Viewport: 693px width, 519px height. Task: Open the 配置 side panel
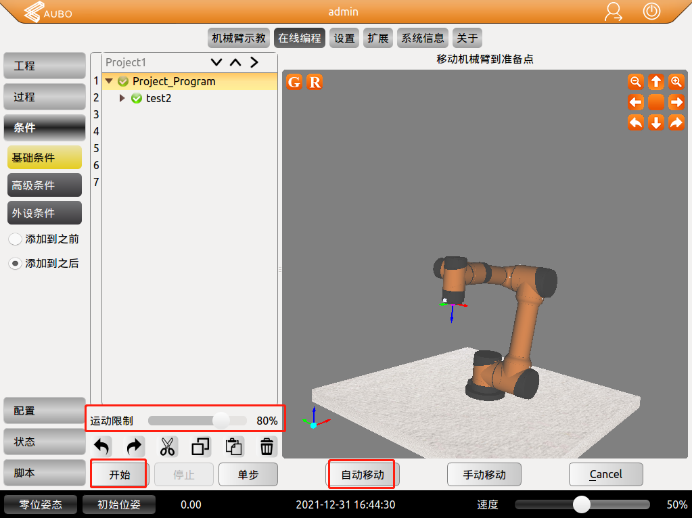click(x=45, y=411)
